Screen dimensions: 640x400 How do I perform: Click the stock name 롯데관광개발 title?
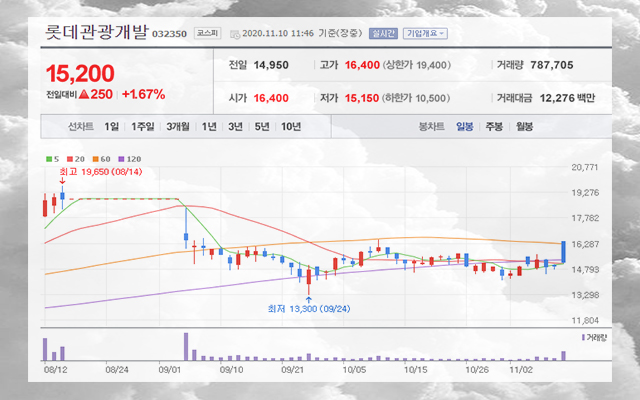tap(96, 32)
